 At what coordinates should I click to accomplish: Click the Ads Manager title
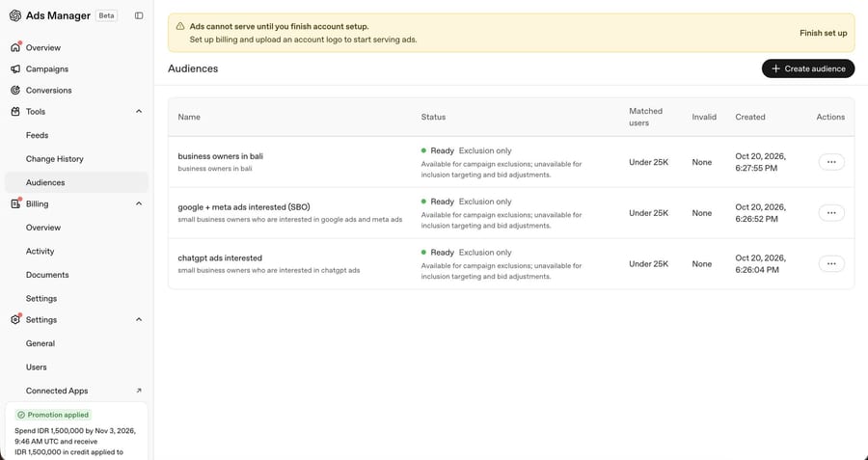tap(58, 15)
